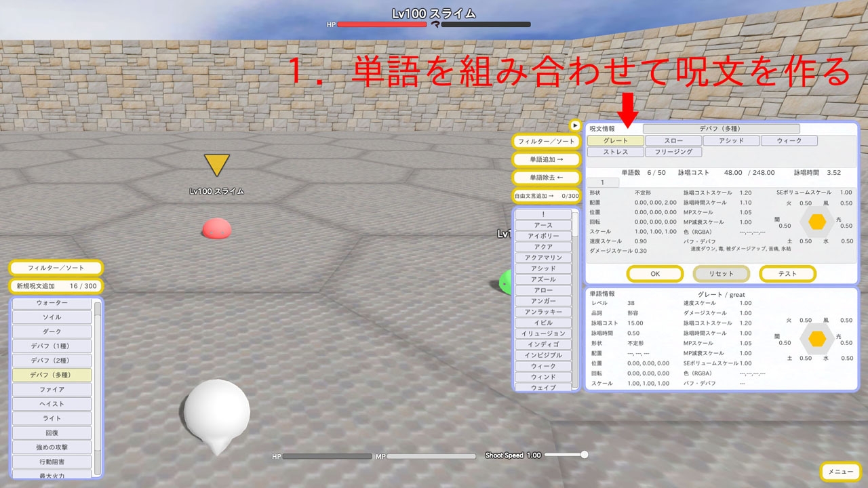Select word アイボリー in word list
Screen dimensions: 868x488
click(x=543, y=236)
